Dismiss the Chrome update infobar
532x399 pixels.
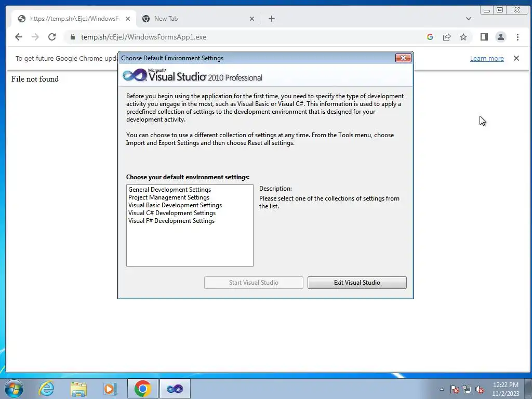tap(516, 58)
